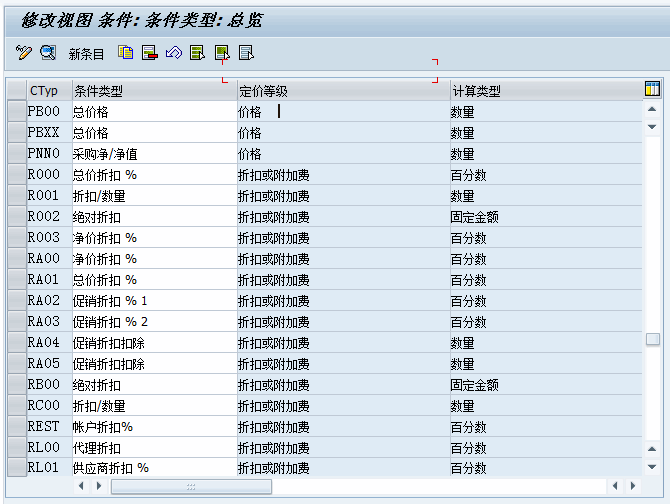Click the horizontal scrollbar thumb
Image resolution: width=670 pixels, height=504 pixels.
(191, 486)
